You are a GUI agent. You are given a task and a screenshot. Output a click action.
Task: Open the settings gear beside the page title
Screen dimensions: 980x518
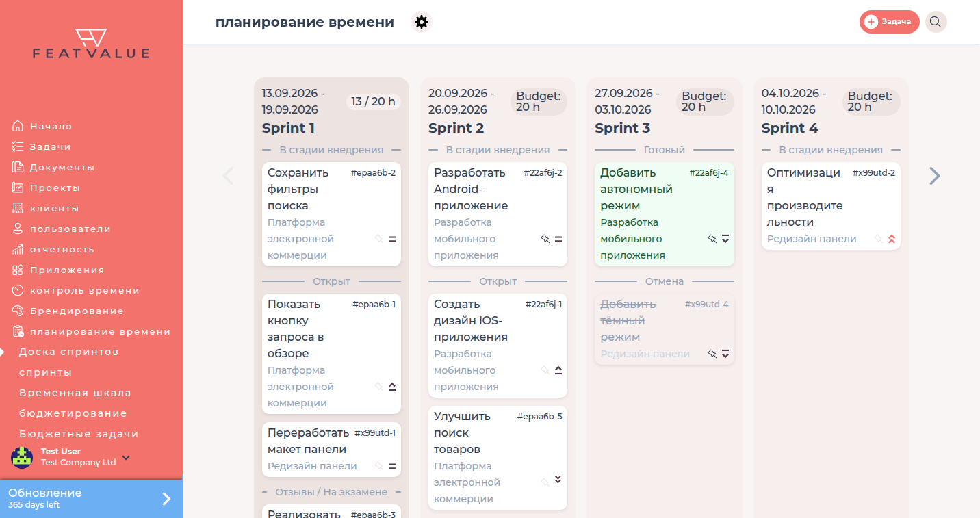tap(422, 22)
